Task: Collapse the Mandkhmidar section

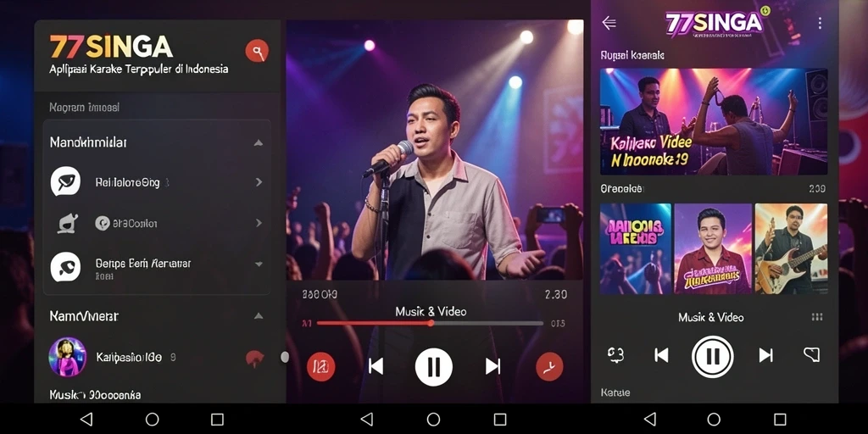Action: click(x=258, y=142)
